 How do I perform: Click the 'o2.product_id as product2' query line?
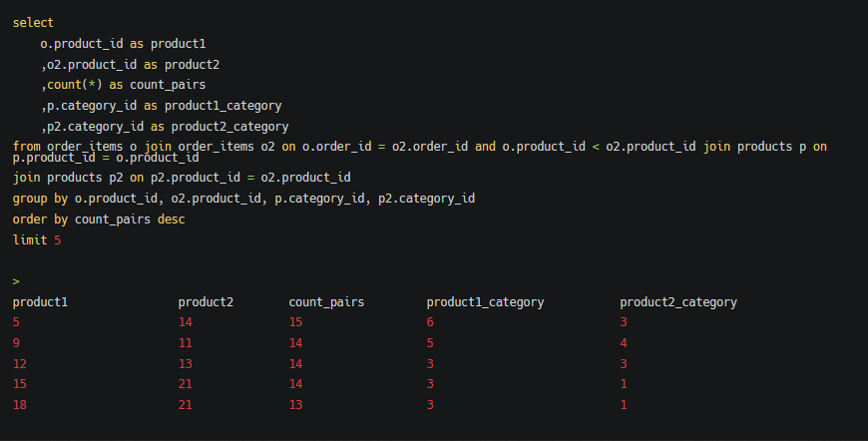[133, 65]
